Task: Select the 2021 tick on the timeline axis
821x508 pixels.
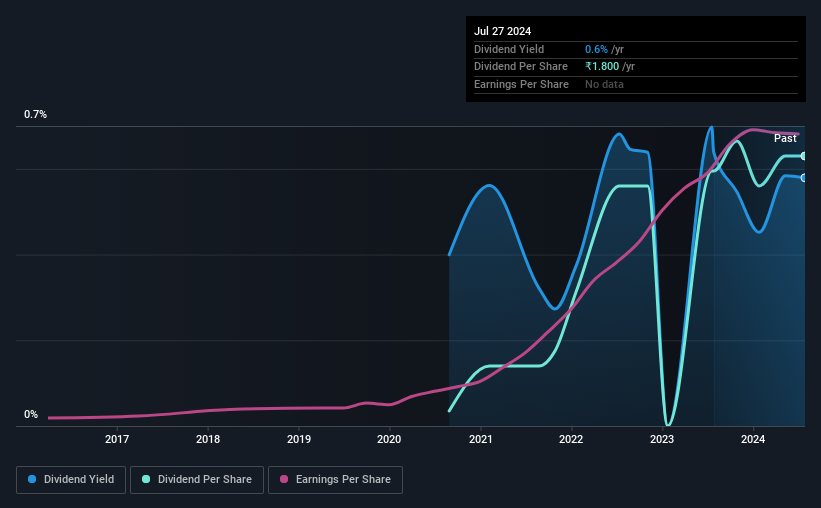Action: click(481, 439)
